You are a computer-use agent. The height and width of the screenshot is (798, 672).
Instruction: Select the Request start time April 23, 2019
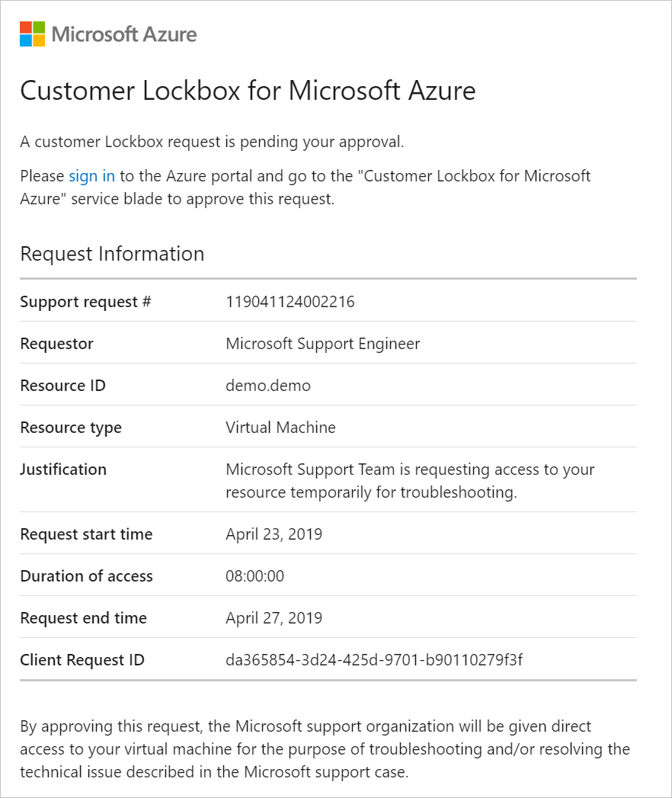point(274,534)
